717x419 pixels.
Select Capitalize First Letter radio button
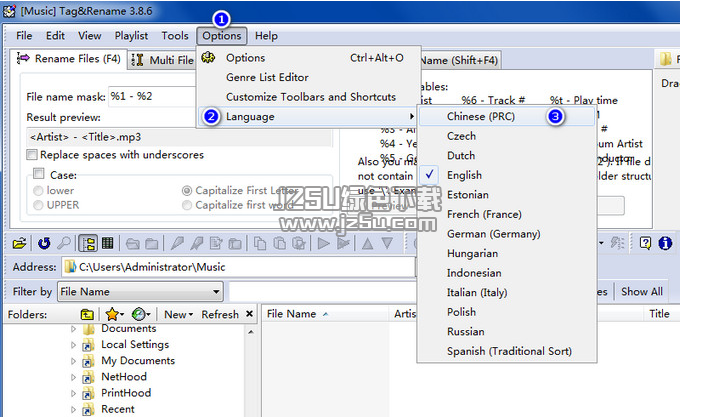(x=187, y=190)
